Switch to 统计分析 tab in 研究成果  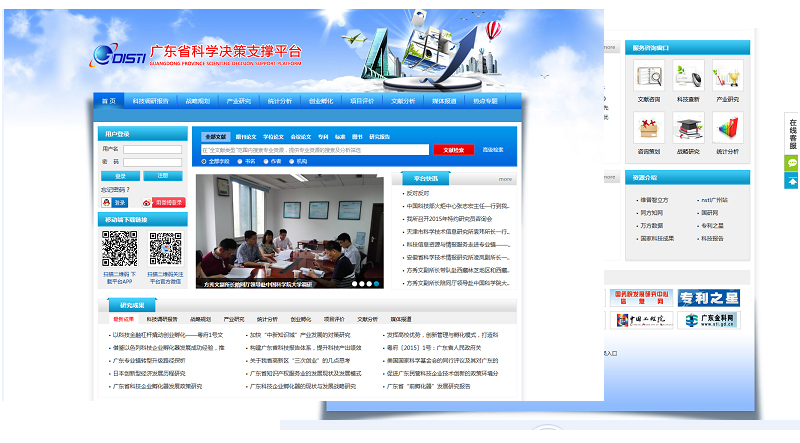[268, 319]
